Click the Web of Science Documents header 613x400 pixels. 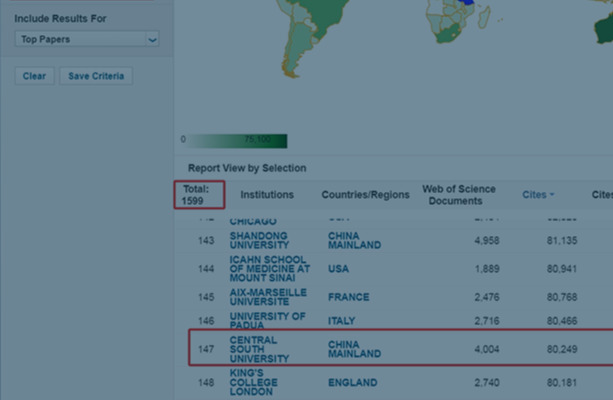click(x=459, y=195)
